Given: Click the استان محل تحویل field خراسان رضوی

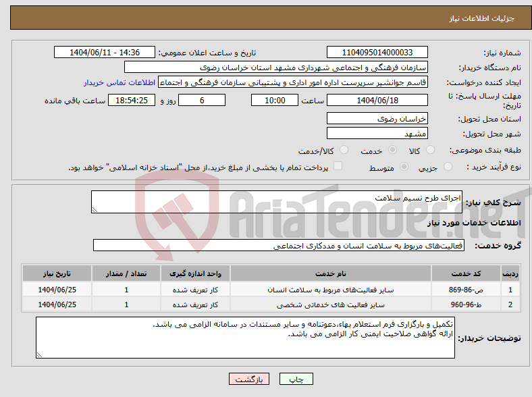Looking at the screenshot, I should (377, 118).
